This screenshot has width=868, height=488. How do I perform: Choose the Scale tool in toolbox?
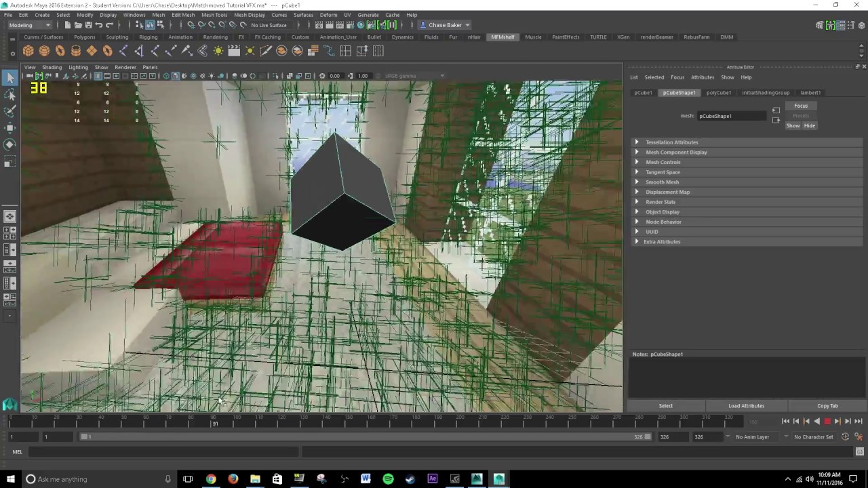[9, 161]
